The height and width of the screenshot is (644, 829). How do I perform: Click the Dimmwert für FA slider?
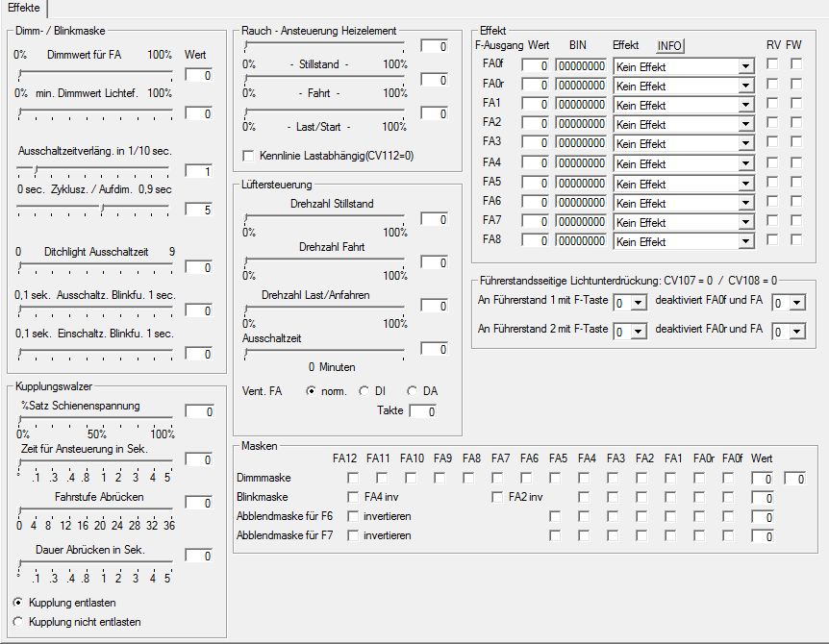(x=95, y=74)
